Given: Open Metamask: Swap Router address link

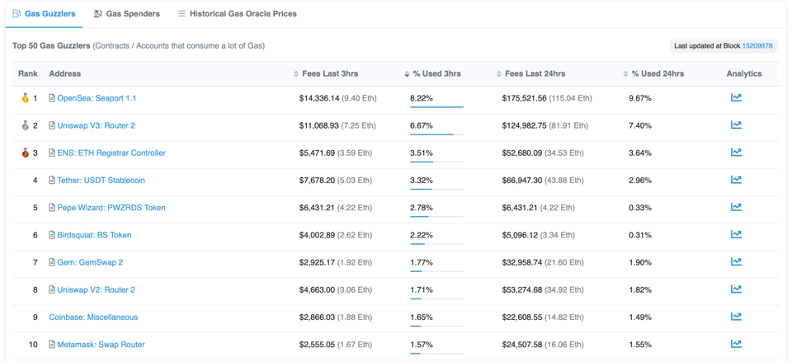Looking at the screenshot, I should [101, 344].
